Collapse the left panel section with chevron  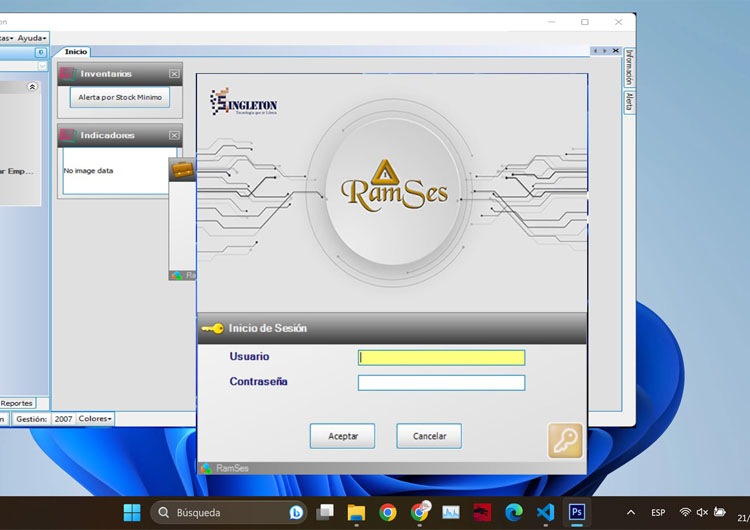point(32,88)
